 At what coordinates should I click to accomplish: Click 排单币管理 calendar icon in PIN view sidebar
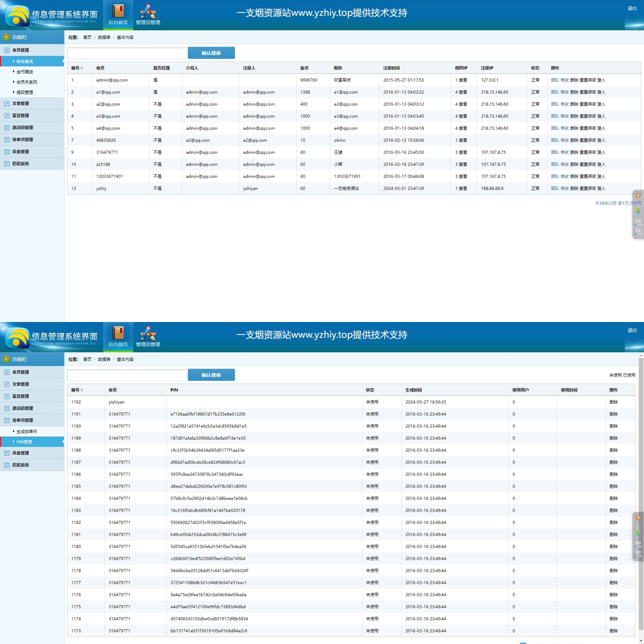coord(7,420)
